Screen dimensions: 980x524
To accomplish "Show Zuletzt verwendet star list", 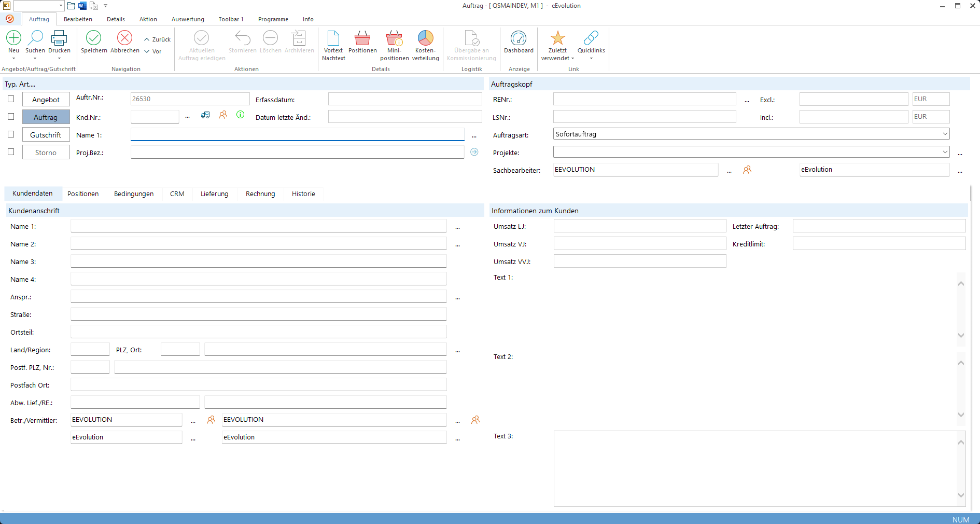I will tap(557, 46).
